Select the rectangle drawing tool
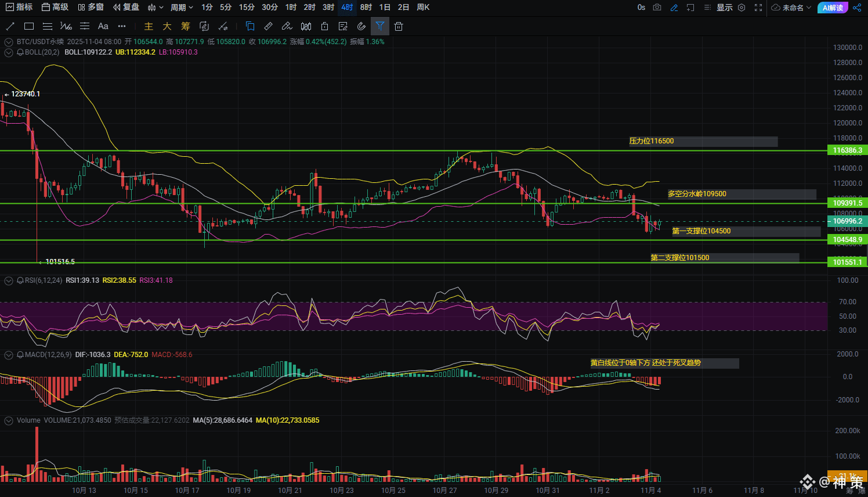Viewport: 868px width, 497px height. tap(29, 26)
